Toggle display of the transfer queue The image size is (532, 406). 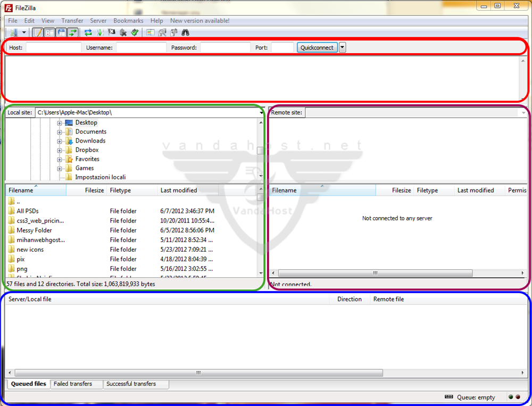coord(72,32)
